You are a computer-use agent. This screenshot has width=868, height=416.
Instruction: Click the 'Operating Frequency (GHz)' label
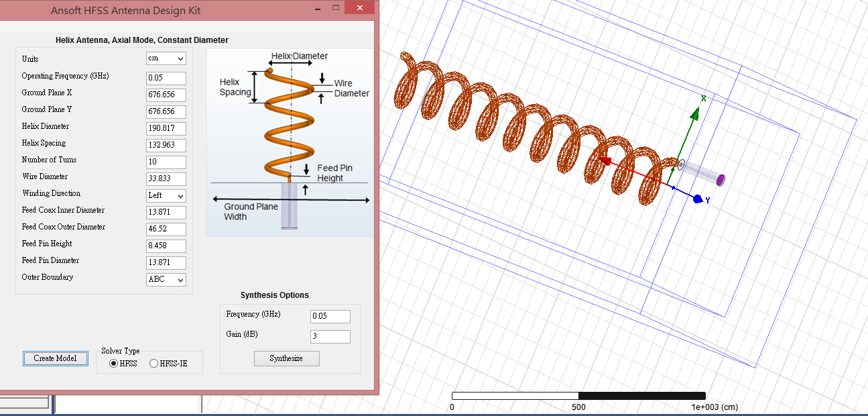(65, 76)
